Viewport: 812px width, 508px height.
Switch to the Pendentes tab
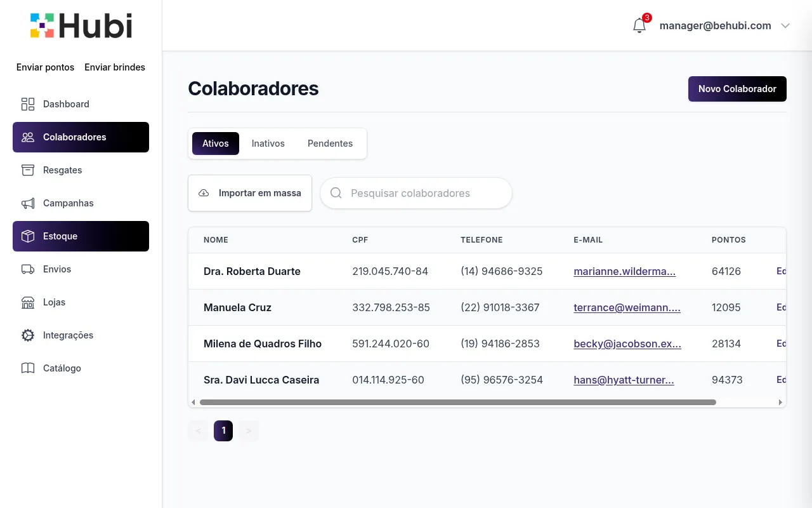(x=330, y=144)
